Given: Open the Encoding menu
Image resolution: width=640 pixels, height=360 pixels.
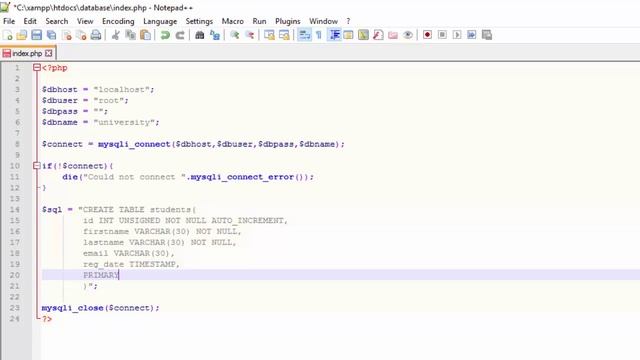Looking at the screenshot, I should (118, 21).
